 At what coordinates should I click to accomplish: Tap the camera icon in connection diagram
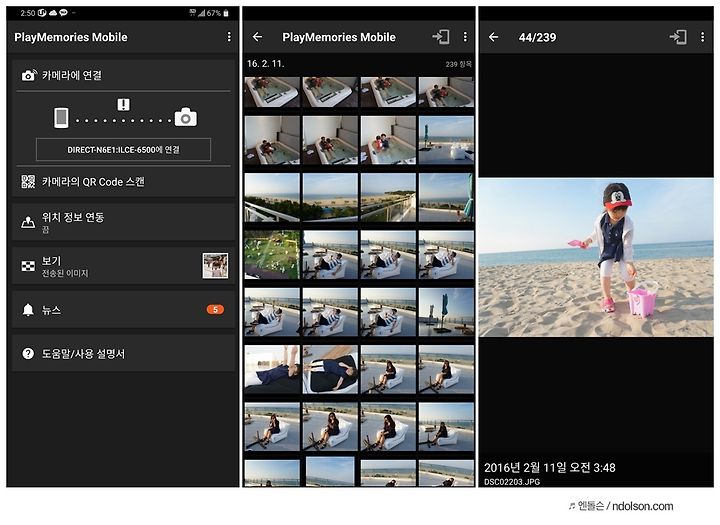pyautogui.click(x=186, y=118)
